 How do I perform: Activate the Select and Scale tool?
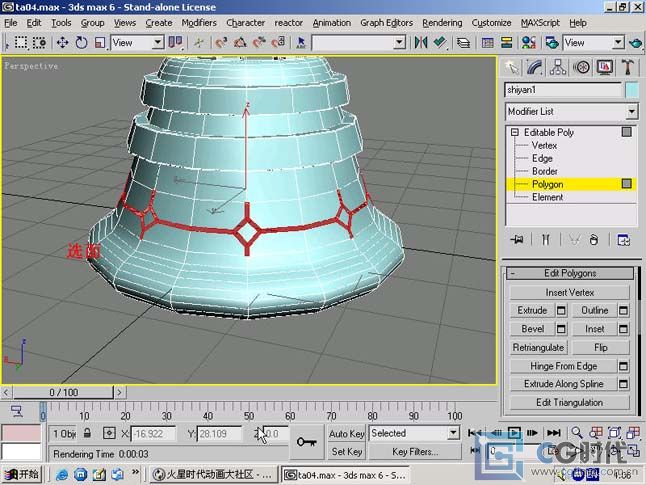coord(100,42)
